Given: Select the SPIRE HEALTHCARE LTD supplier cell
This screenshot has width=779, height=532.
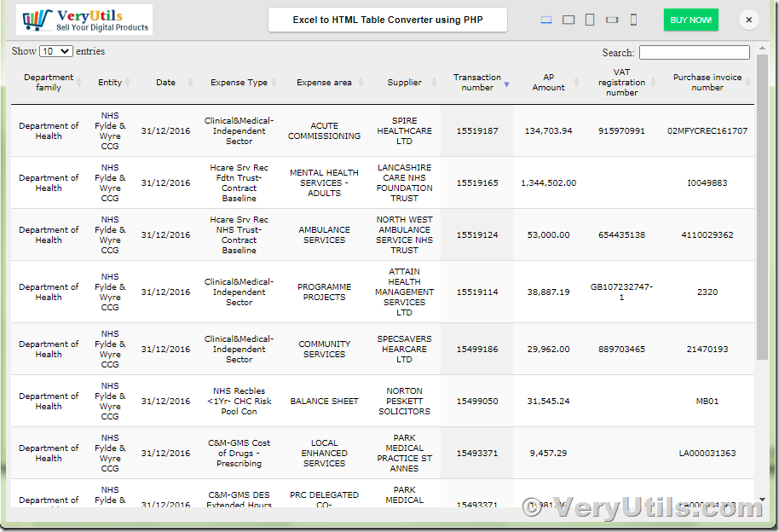Looking at the screenshot, I should click(404, 130).
